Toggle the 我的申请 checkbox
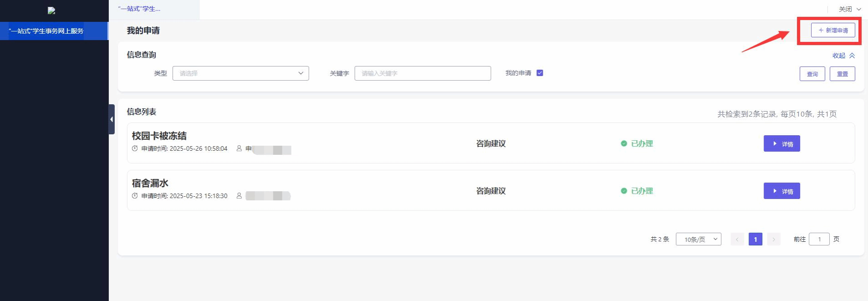Image resolution: width=868 pixels, height=301 pixels. pyautogui.click(x=540, y=73)
